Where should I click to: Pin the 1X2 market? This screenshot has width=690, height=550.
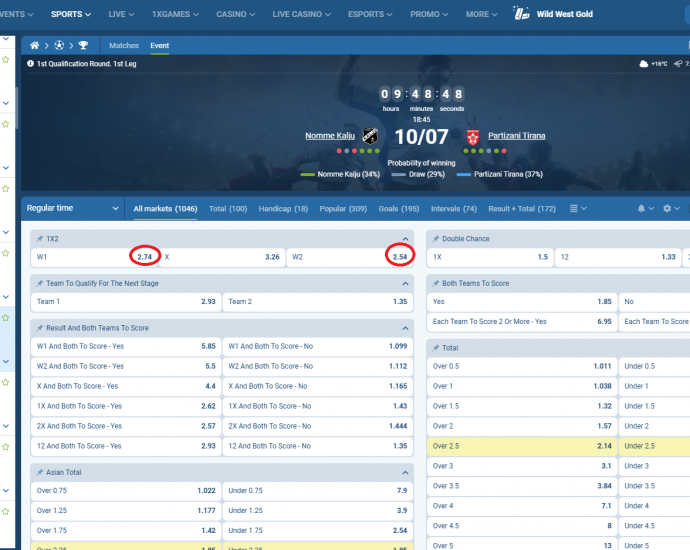click(40, 238)
